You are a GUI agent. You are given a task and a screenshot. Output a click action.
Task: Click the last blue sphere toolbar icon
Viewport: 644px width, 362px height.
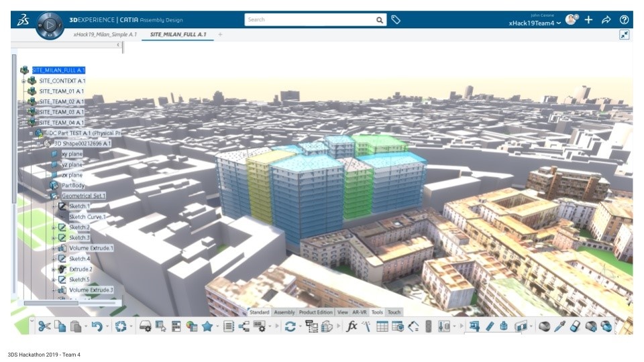(606, 326)
